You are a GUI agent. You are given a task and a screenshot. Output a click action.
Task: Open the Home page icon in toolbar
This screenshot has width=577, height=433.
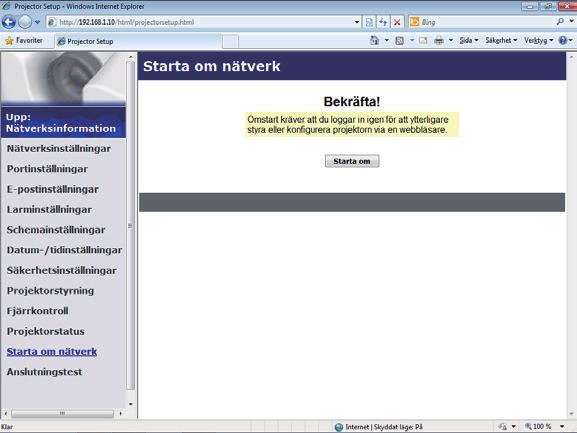pos(374,40)
